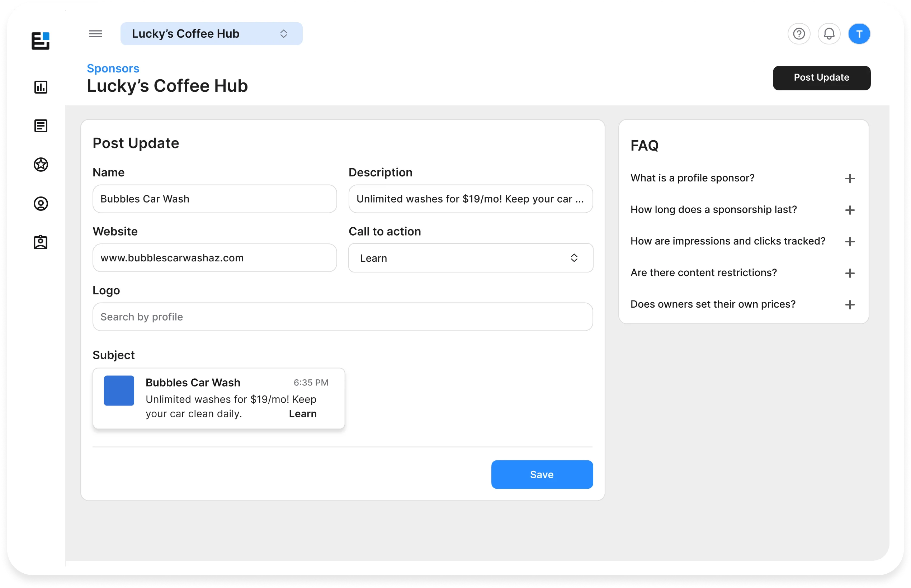The image size is (911, 588).
Task: Click the black Post Update button
Action: coord(822,78)
